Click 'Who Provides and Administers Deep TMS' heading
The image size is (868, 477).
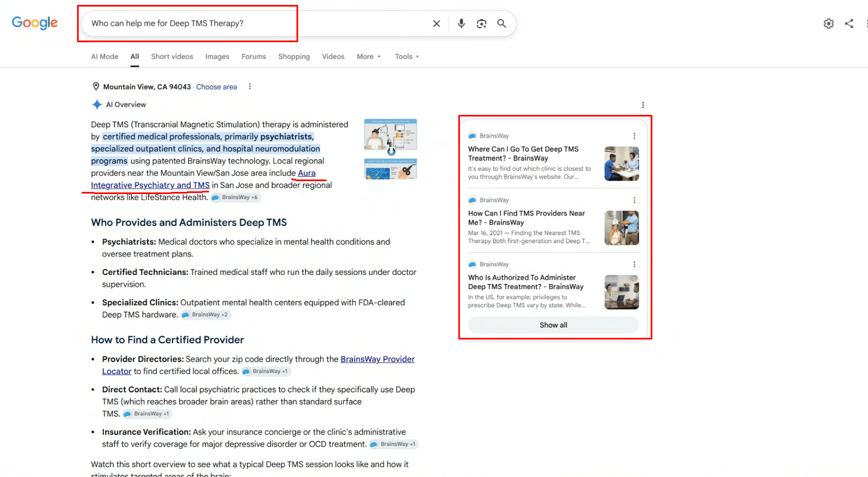coord(189,222)
